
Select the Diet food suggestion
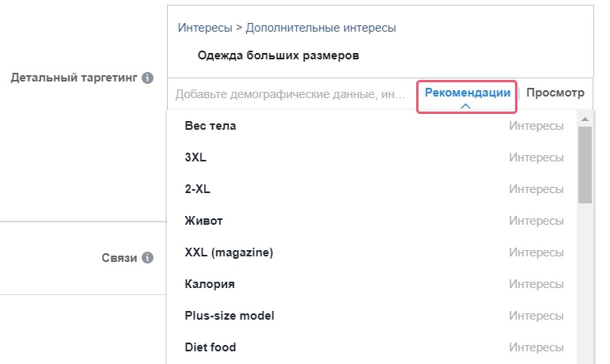coord(374,347)
